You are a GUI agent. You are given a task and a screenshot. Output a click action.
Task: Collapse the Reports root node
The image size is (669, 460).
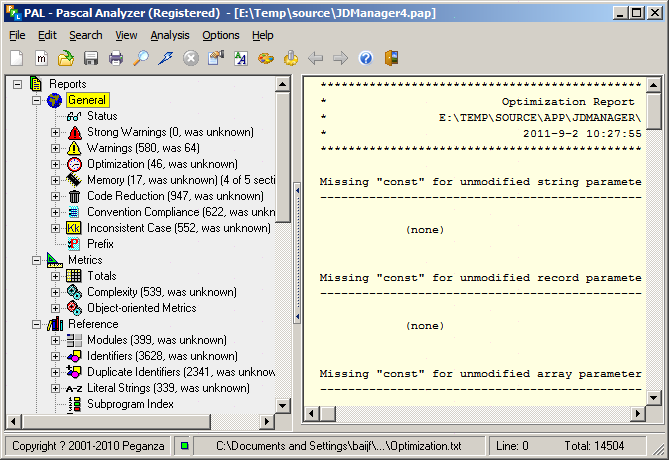(x=17, y=84)
